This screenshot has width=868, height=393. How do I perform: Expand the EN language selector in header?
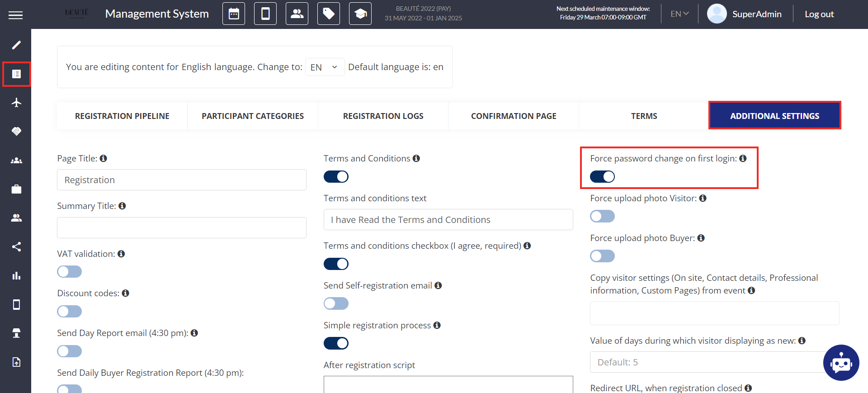pos(679,14)
